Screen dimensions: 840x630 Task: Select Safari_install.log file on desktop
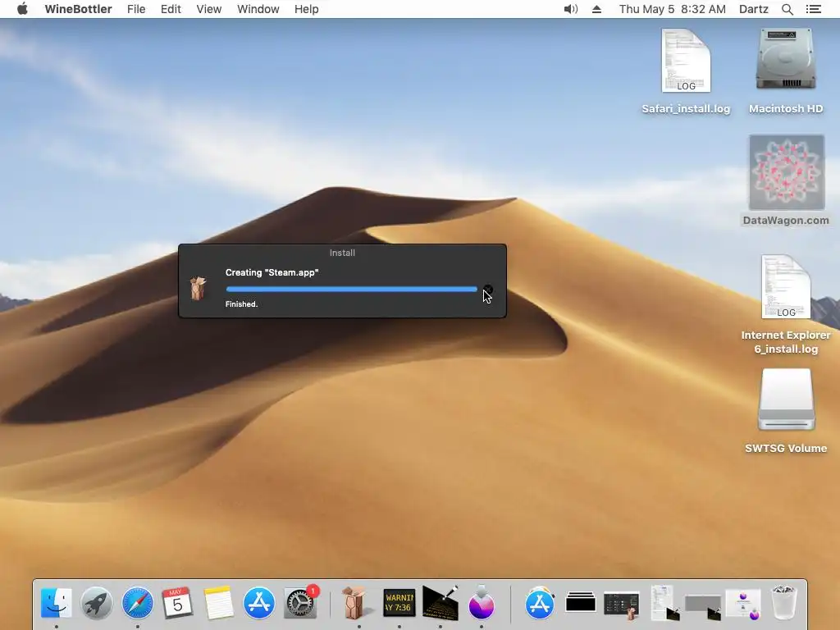point(686,71)
